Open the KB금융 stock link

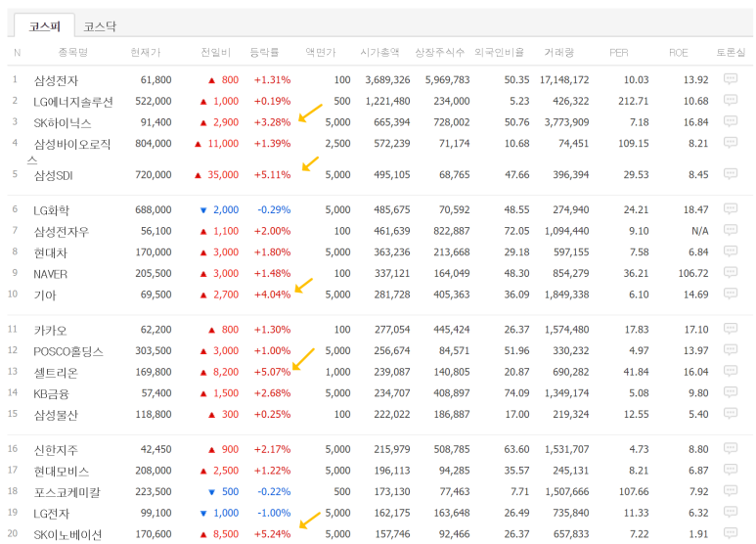[x=51, y=394]
